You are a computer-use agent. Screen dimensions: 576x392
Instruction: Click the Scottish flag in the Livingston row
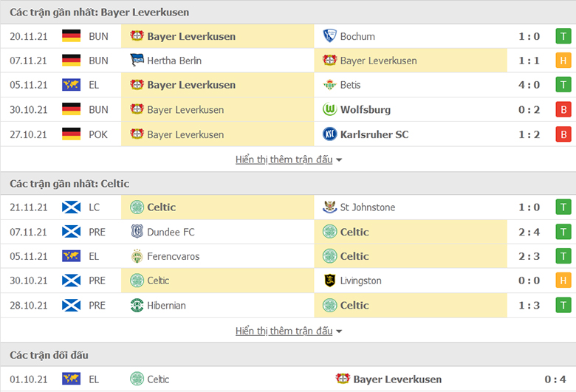pos(72,281)
